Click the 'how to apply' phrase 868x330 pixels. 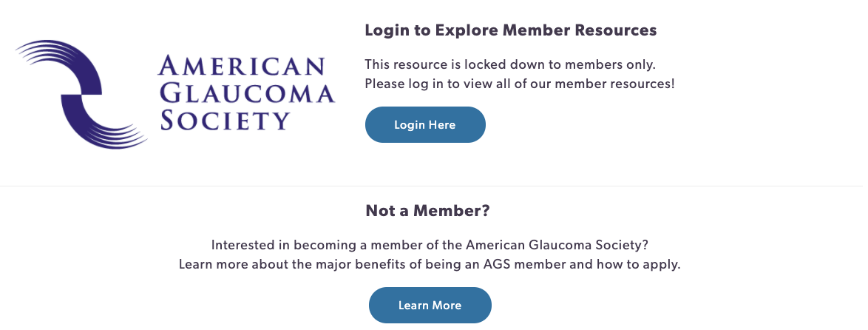635,264
